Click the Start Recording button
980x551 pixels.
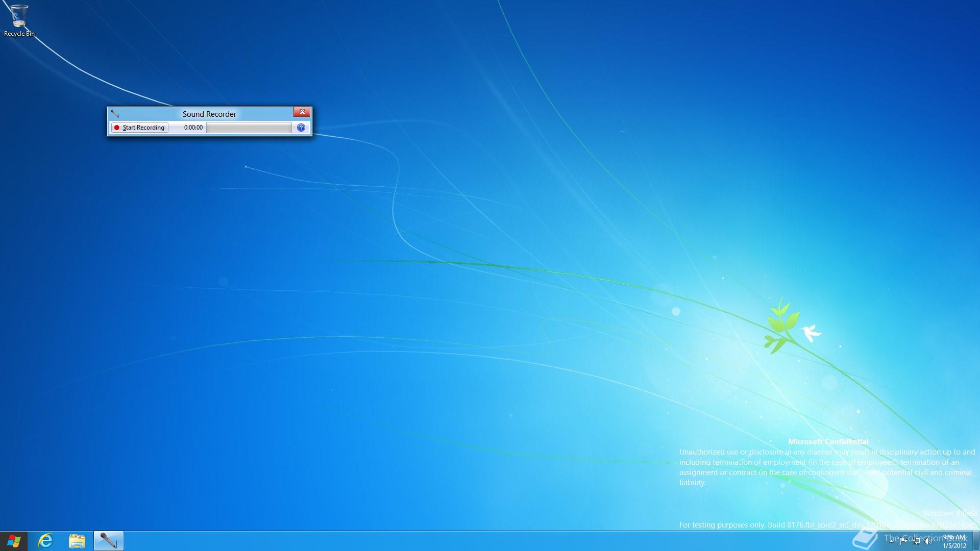[139, 128]
